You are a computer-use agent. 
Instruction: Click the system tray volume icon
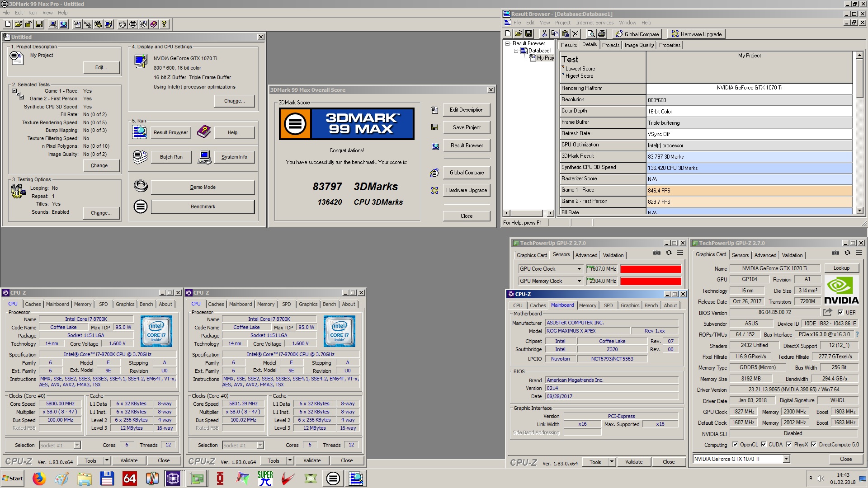821,479
